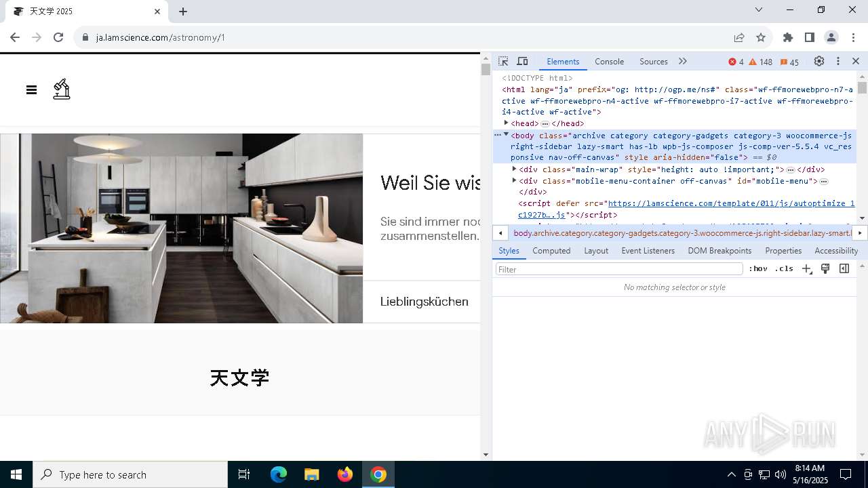
Task: Close the 天文学 2025 tab
Action: (157, 12)
